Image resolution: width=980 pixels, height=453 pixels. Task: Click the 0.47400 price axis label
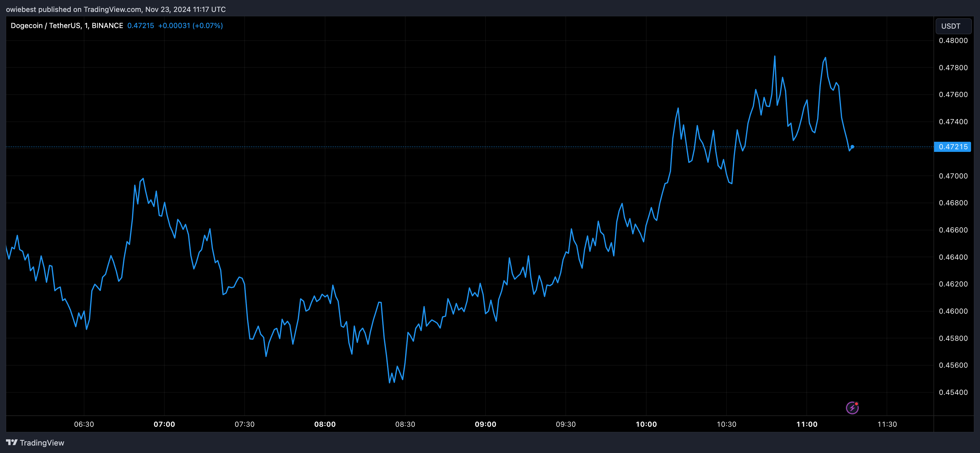[953, 122]
